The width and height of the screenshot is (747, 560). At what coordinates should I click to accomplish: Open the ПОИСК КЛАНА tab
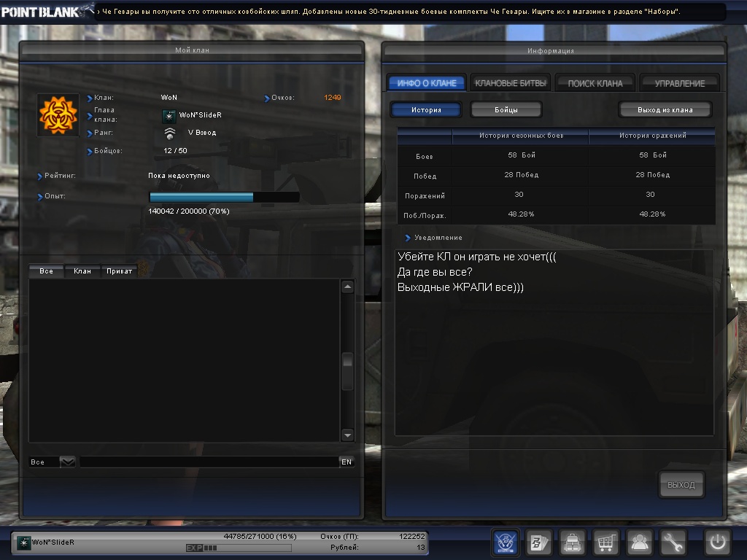pos(595,83)
